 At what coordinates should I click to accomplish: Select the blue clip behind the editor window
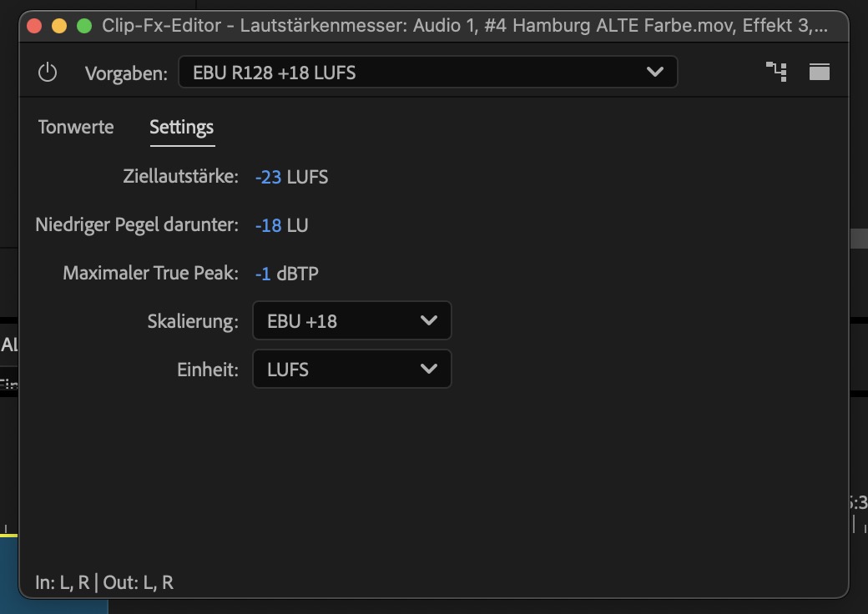click(8, 576)
